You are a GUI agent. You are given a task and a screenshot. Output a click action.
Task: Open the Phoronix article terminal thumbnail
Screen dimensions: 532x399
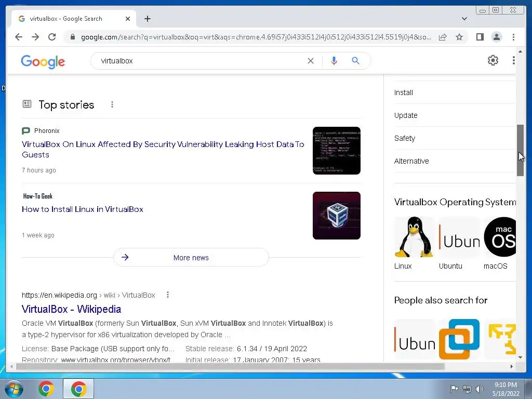click(x=337, y=151)
